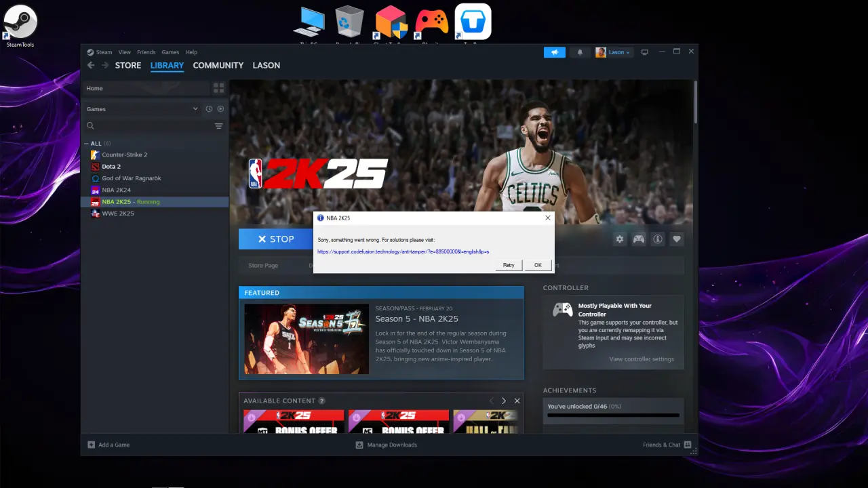Add NBA 2K25 to favorites heart
Viewport: 868px width, 488px height.
[676, 239]
